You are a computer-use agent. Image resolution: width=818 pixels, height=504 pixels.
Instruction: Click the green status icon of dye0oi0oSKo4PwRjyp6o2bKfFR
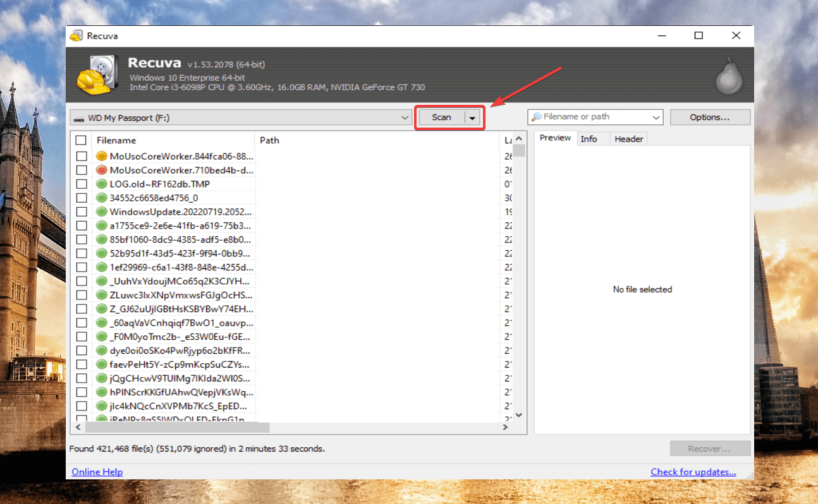101,351
